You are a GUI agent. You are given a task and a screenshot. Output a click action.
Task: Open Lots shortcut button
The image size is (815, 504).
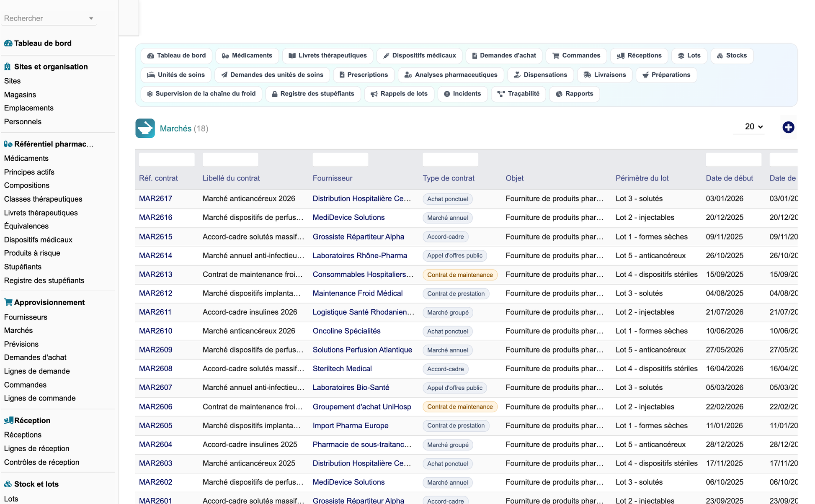point(689,56)
